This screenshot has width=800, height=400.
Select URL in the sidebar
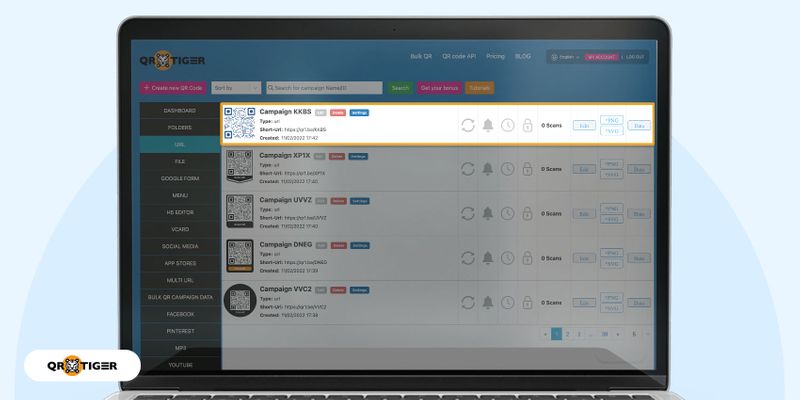[x=180, y=144]
